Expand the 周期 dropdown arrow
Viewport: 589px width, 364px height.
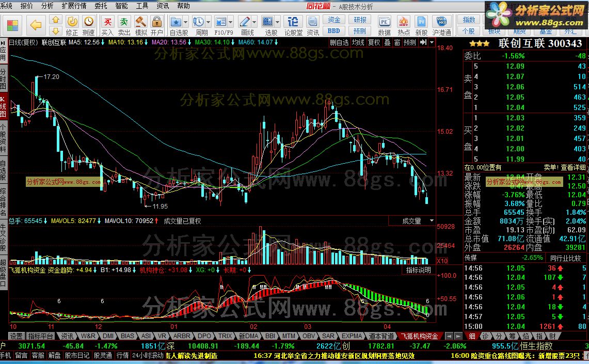[208, 22]
